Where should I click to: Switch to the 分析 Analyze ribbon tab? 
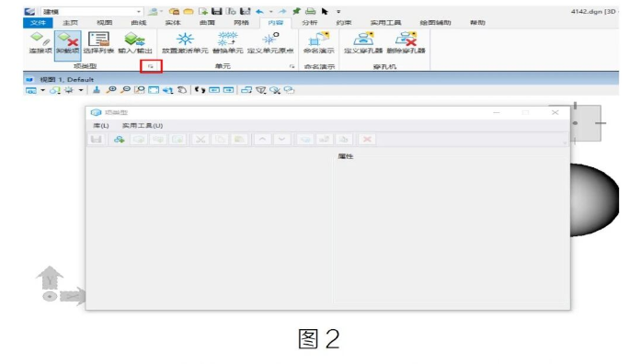(309, 23)
